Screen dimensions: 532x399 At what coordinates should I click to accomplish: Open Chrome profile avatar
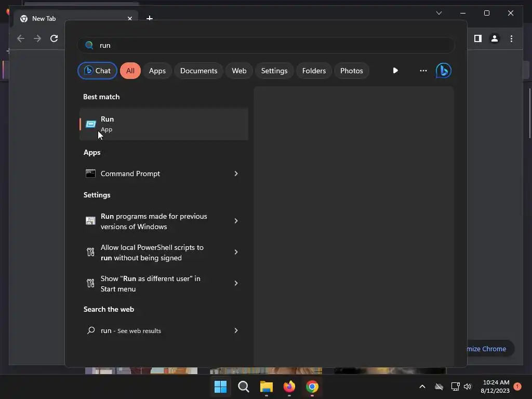tap(495, 38)
